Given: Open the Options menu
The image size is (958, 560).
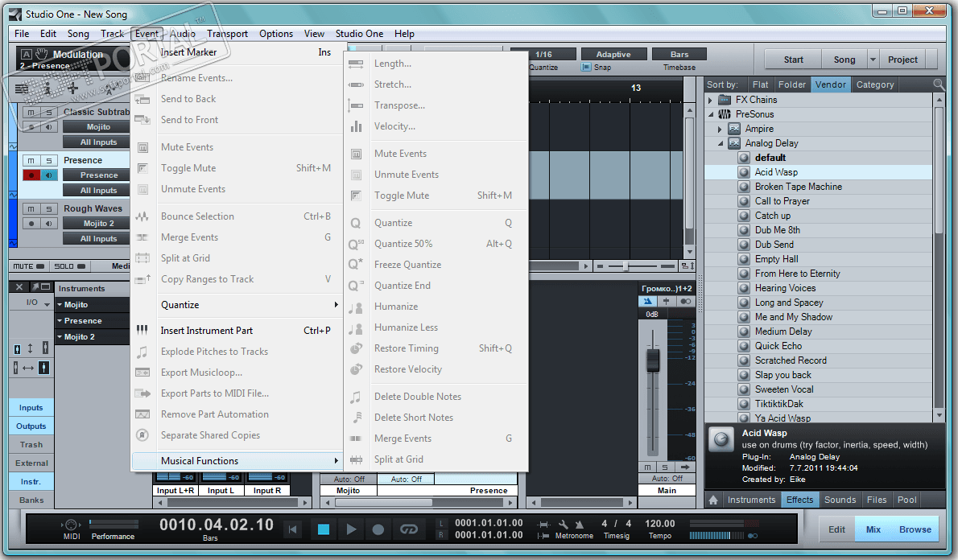Looking at the screenshot, I should (275, 34).
